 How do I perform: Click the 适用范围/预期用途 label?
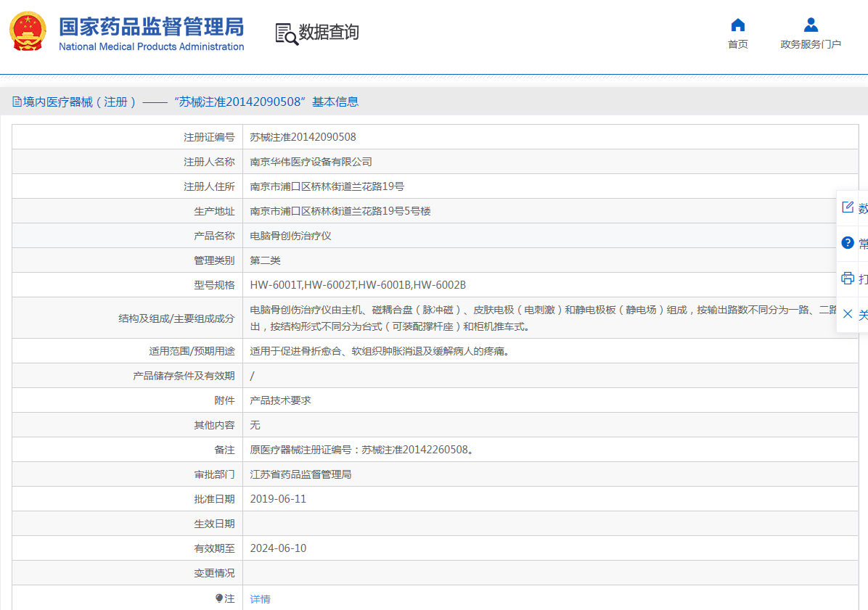click(192, 351)
